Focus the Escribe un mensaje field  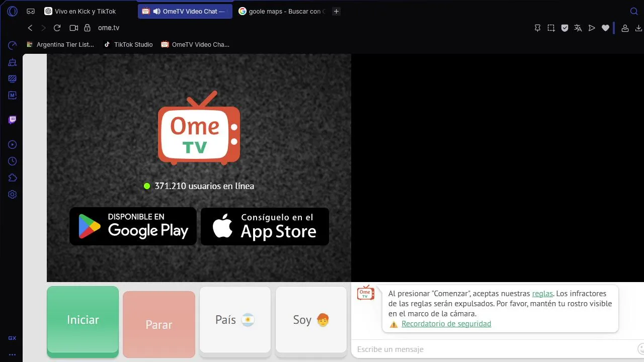click(493, 349)
